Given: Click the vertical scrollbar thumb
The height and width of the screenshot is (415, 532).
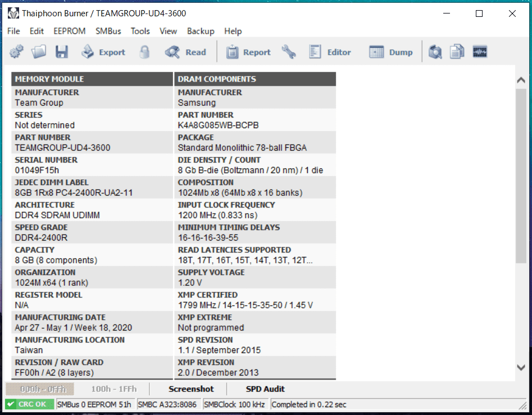Looking at the screenshot, I should tap(521, 176).
